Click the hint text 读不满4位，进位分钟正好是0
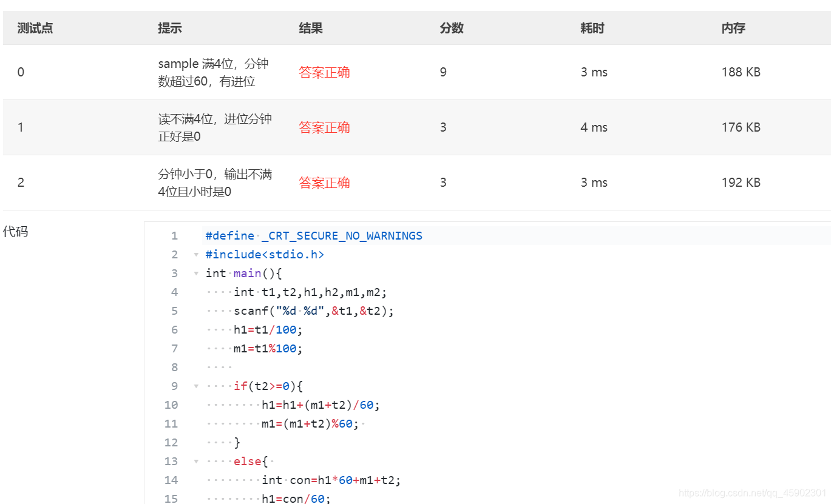Image resolution: width=831 pixels, height=504 pixels. pyautogui.click(x=215, y=127)
